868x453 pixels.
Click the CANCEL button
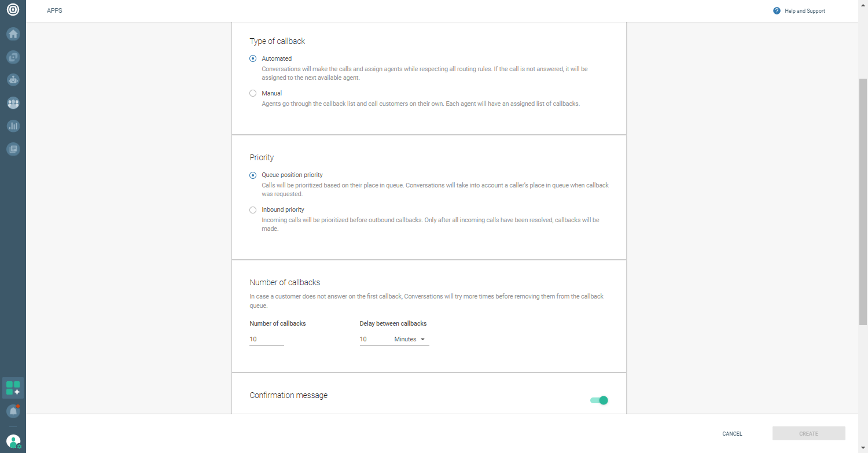point(732,433)
